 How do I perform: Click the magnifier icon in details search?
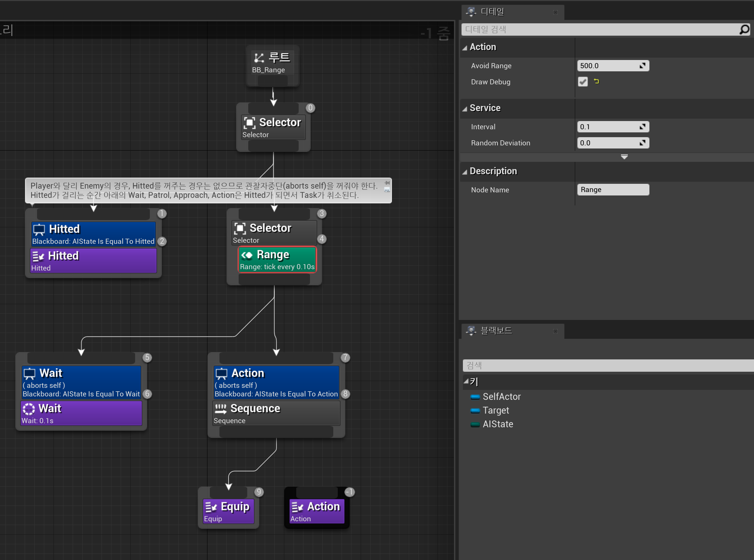pos(744,29)
